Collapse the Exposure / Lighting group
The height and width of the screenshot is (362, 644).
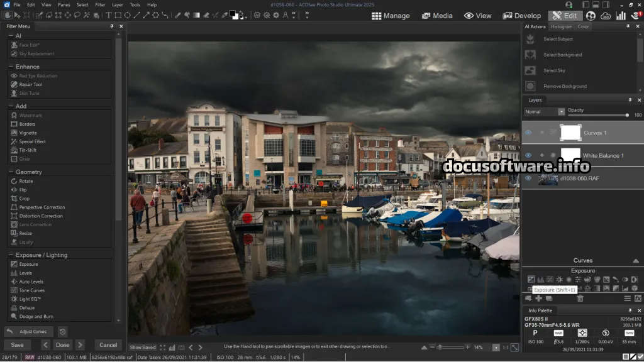pyautogui.click(x=11, y=255)
